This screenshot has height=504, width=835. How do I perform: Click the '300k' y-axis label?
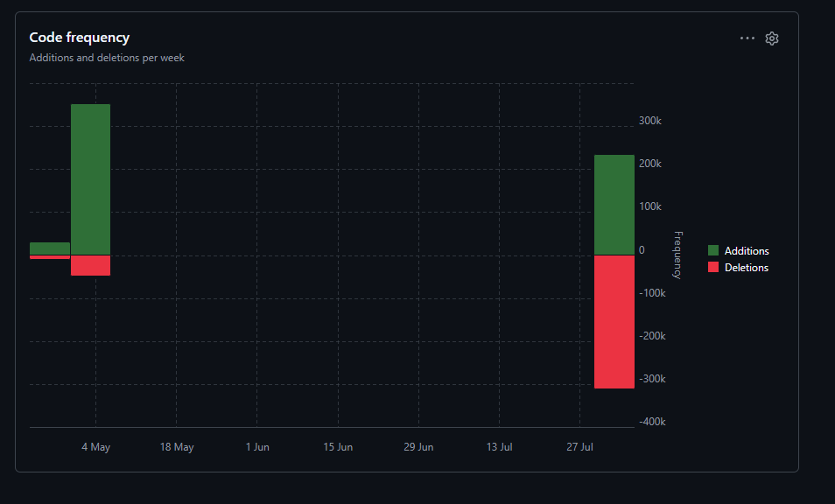coord(650,121)
